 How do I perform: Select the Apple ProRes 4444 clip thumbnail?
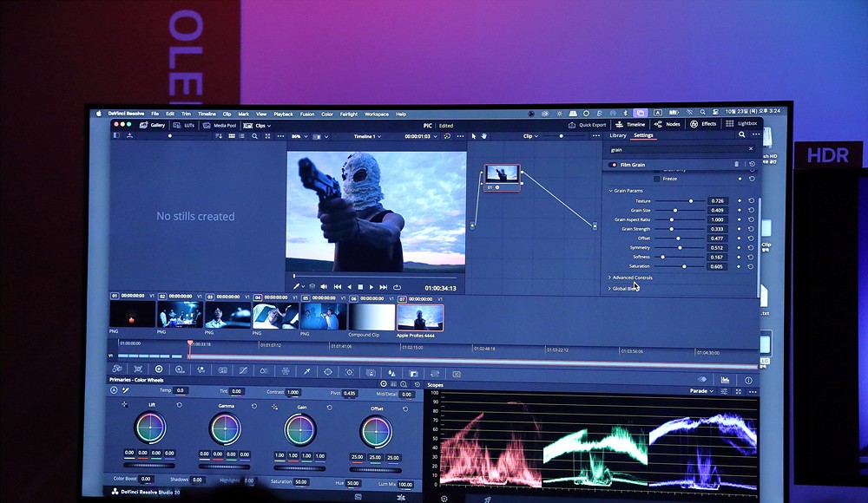[x=420, y=317]
